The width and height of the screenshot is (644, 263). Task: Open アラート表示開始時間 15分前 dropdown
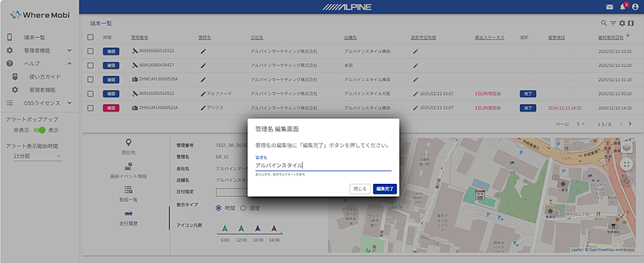point(38,156)
